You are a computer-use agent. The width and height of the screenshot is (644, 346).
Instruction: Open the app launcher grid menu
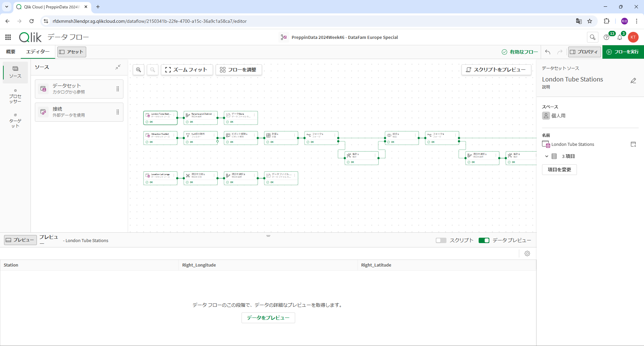pos(8,37)
